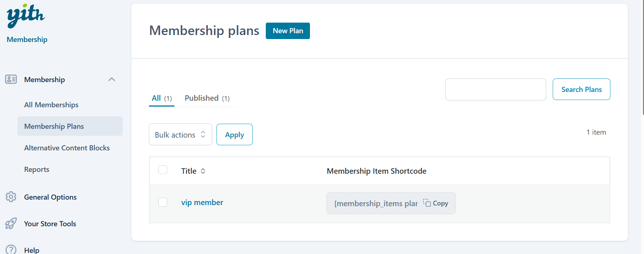Click the Membership ID card icon
The width and height of the screenshot is (644, 254).
(x=11, y=79)
